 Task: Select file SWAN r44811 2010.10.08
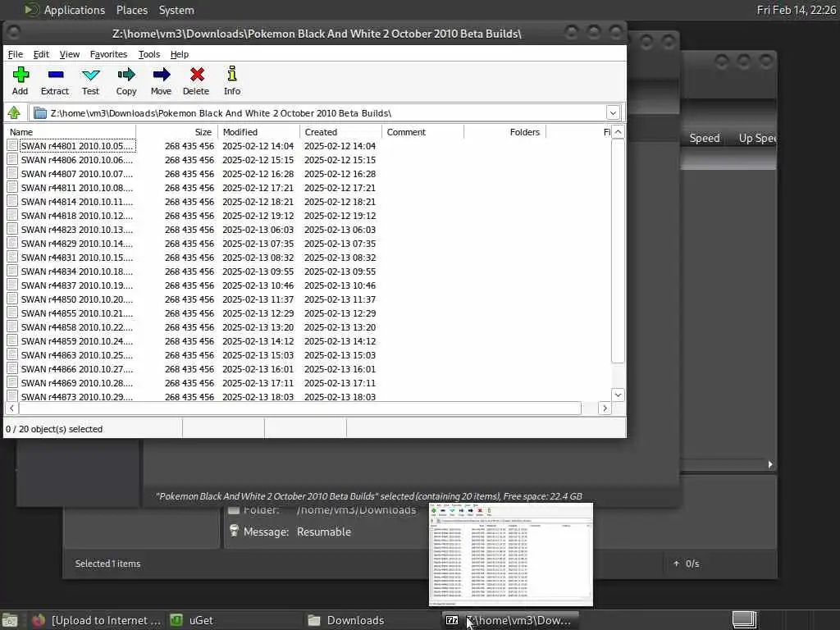click(x=76, y=188)
